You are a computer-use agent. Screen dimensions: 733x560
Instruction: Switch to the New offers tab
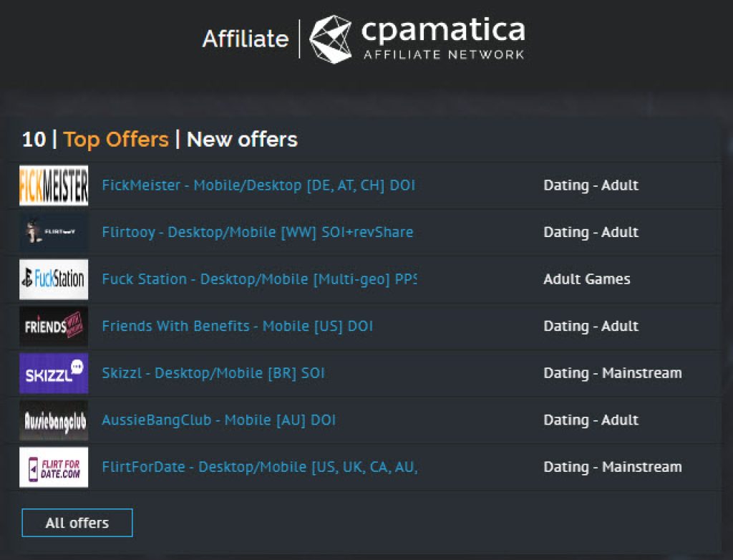pos(242,140)
